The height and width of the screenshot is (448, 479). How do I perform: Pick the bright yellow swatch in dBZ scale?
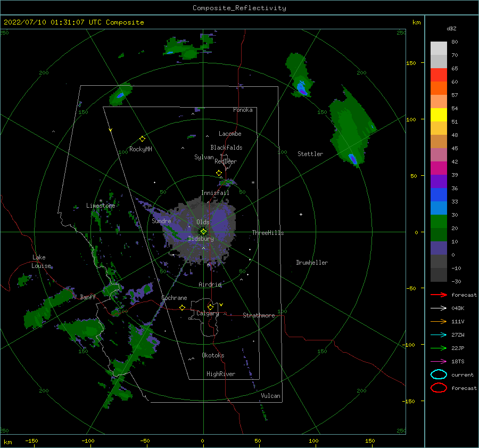click(x=439, y=115)
